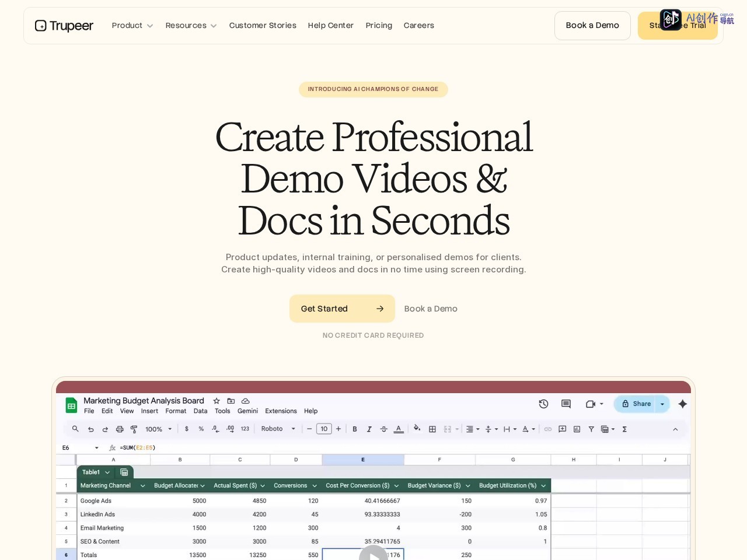Click the Insert link icon
The image size is (747, 560).
(548, 429)
